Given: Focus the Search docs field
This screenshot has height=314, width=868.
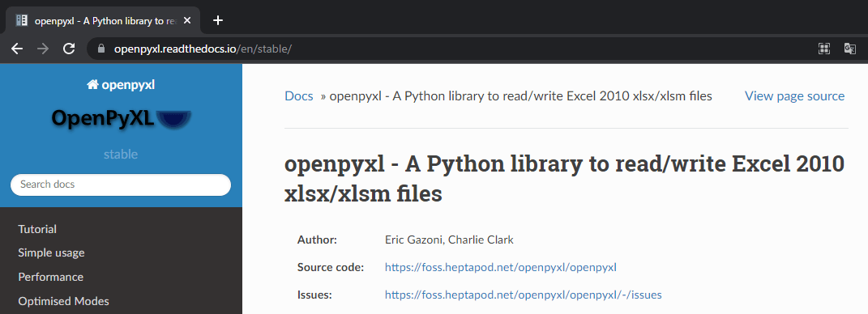Looking at the screenshot, I should click(x=121, y=185).
